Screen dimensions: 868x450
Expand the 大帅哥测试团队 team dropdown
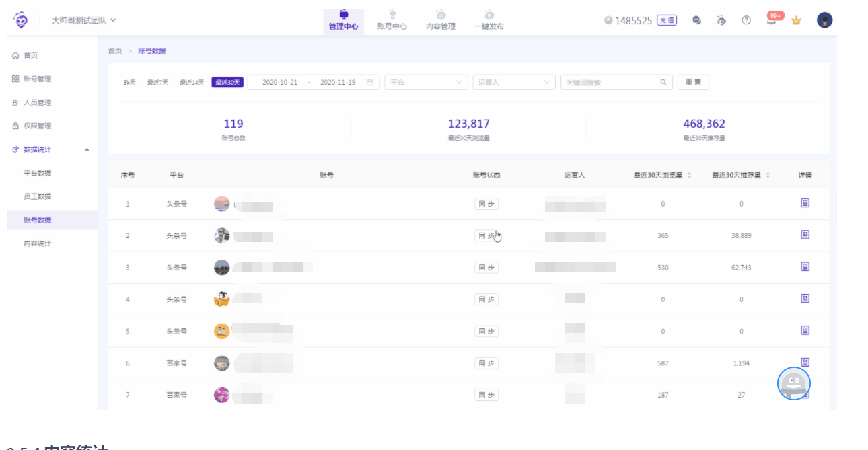tap(83, 20)
